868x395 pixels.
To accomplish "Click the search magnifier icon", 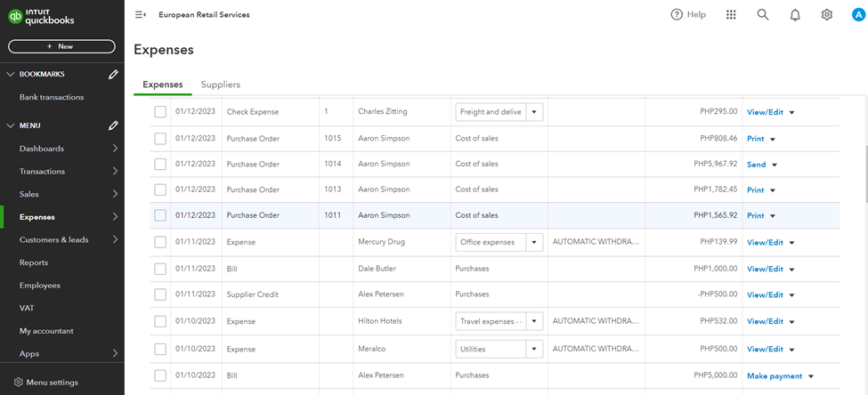I will tap(763, 15).
